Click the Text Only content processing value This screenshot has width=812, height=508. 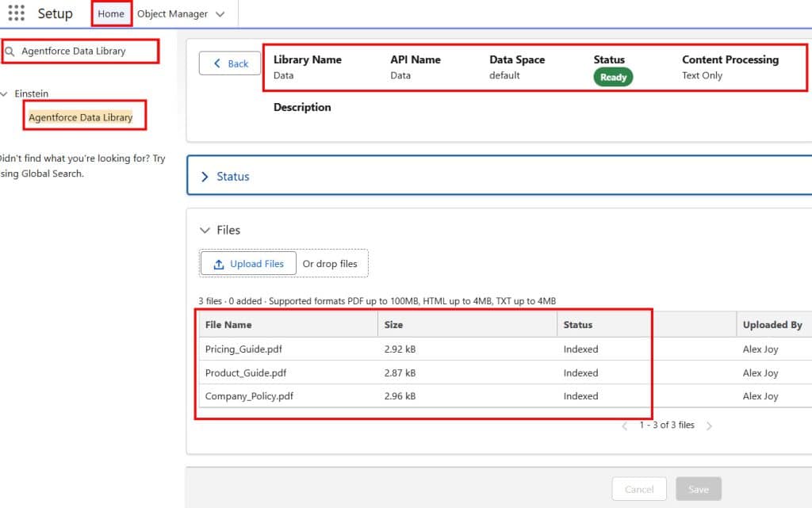[x=702, y=75]
